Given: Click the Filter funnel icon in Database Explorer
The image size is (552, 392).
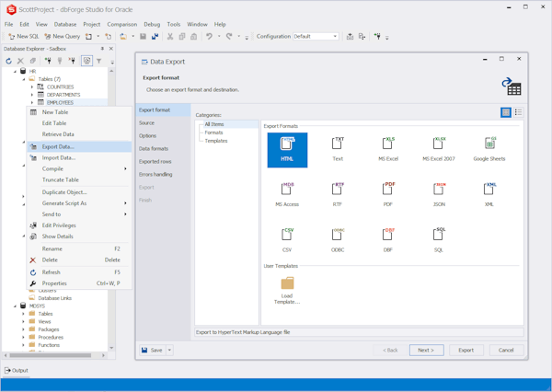Looking at the screenshot, I should (99, 62).
